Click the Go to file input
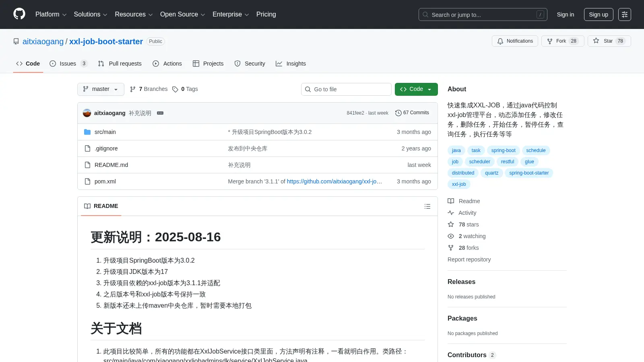Viewport: 644px width, 362px height. (346, 89)
